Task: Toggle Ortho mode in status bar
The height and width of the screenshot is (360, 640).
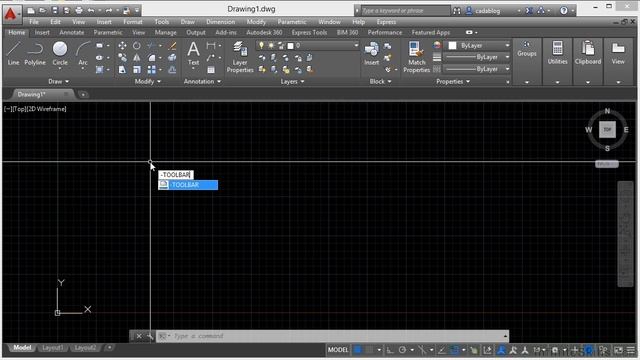Action: coord(390,350)
